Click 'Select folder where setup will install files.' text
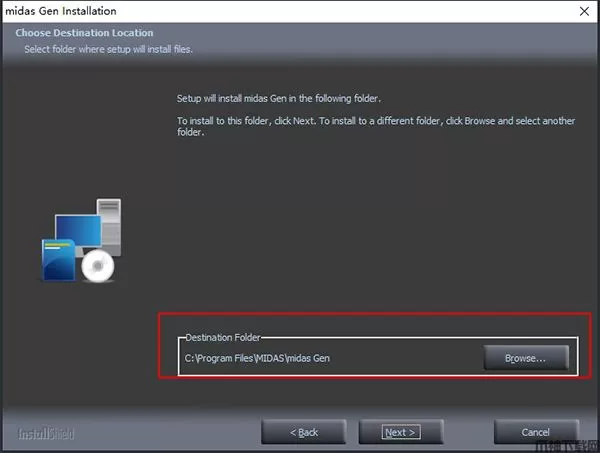The image size is (600, 453). [x=108, y=49]
